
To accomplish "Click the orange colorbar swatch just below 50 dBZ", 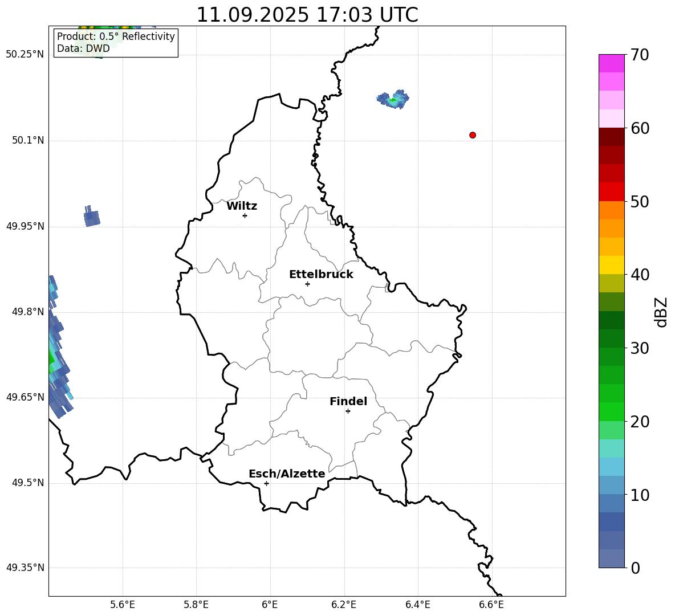I will pos(612,210).
